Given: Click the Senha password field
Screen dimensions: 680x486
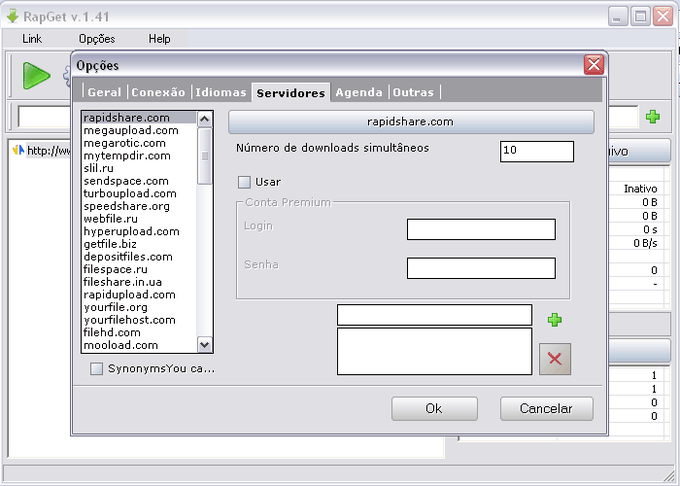Looking at the screenshot, I should [481, 268].
